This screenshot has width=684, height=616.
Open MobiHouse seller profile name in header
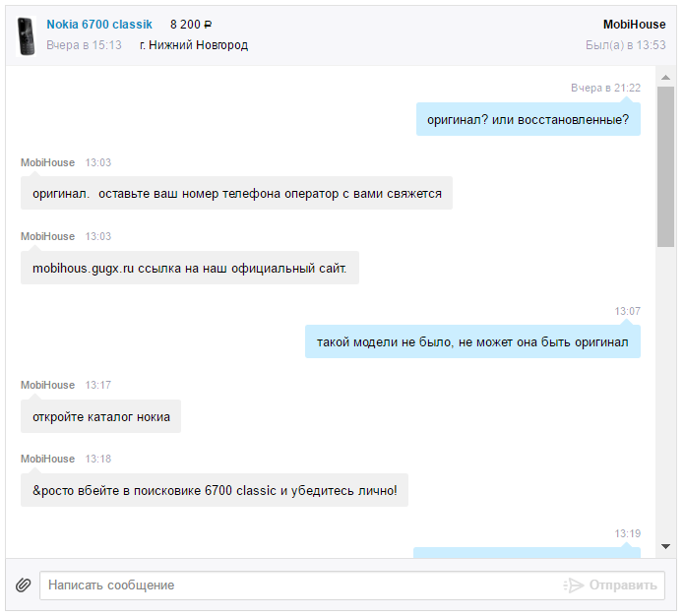point(634,25)
